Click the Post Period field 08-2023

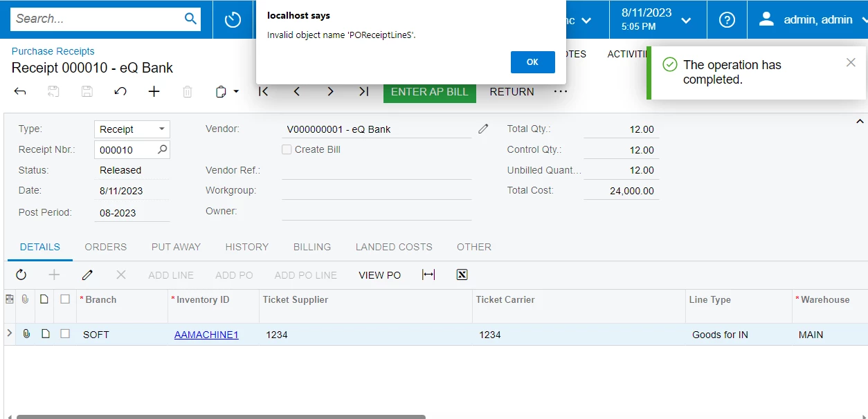[x=132, y=212]
